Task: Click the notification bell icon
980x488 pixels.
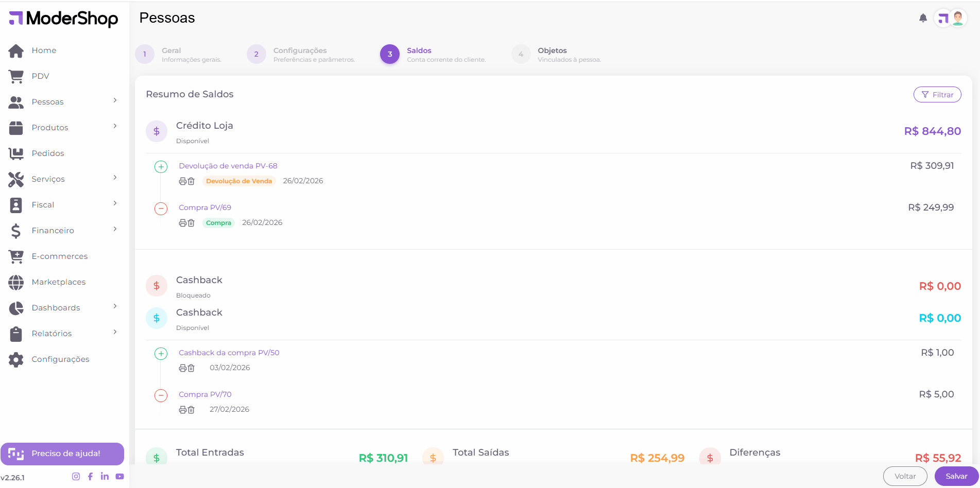Action: [923, 19]
